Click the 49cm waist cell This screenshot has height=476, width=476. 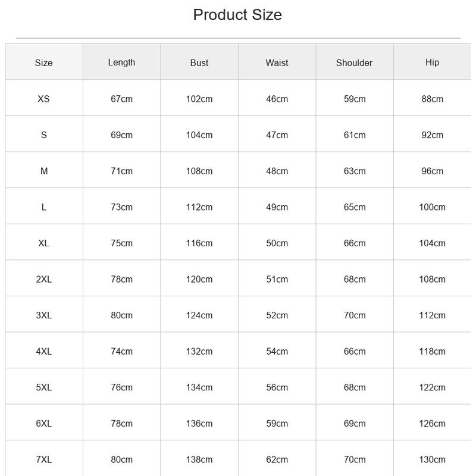pyautogui.click(x=277, y=207)
